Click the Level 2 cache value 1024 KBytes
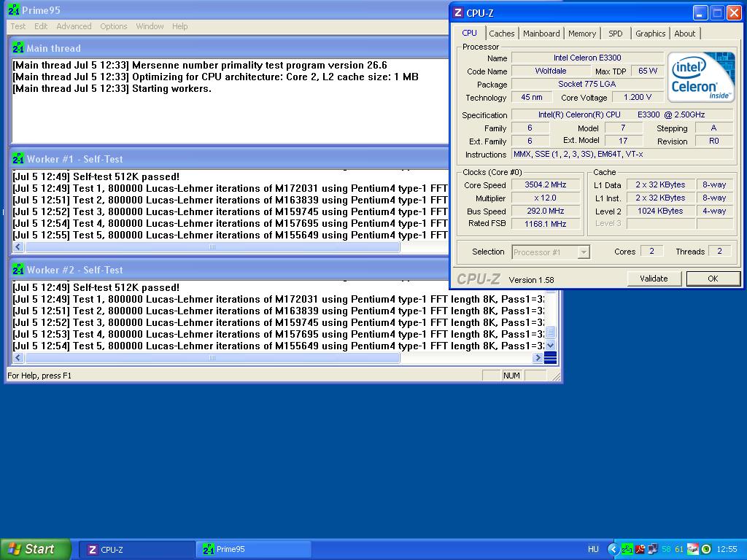 coord(659,211)
